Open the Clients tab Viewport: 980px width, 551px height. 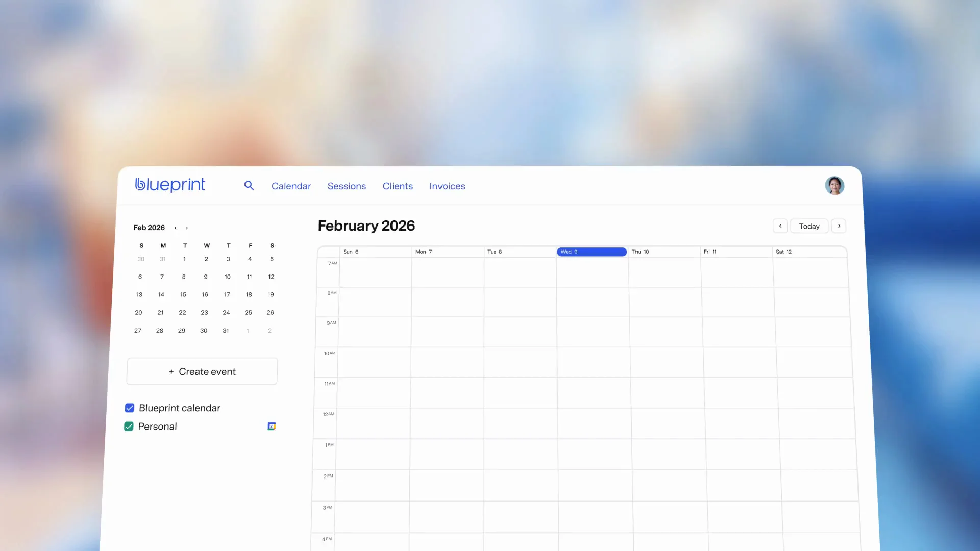pyautogui.click(x=398, y=186)
